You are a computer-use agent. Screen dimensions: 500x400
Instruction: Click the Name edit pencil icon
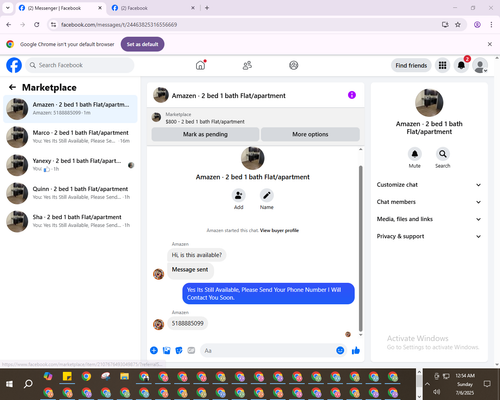click(x=267, y=195)
